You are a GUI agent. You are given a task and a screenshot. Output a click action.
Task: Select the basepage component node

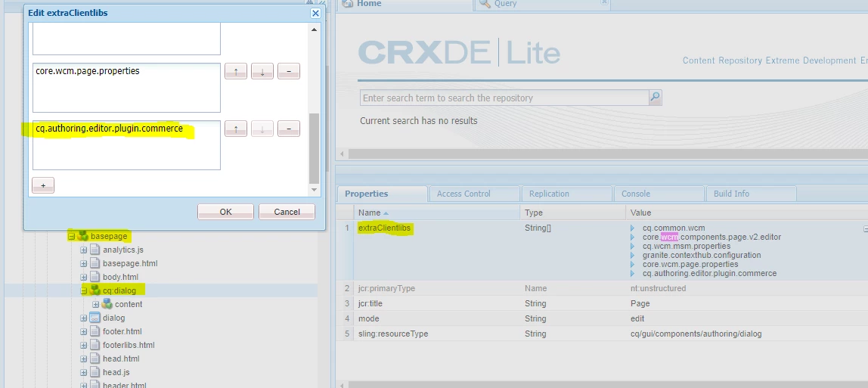coord(109,236)
